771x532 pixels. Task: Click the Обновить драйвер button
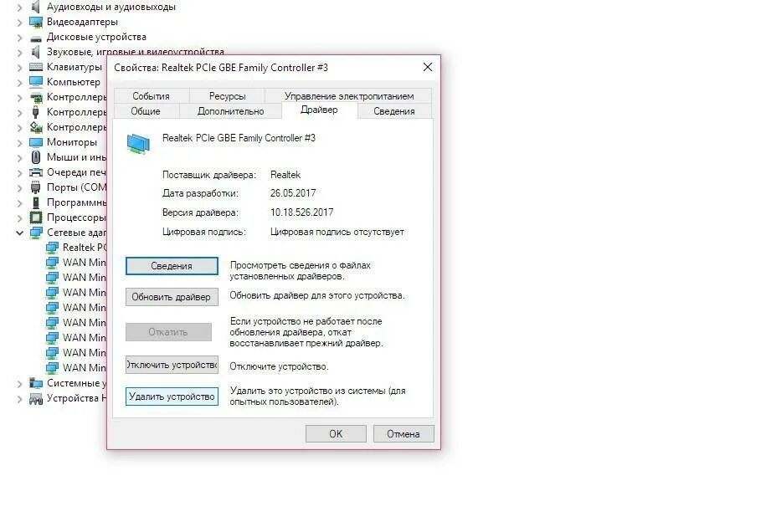172,297
